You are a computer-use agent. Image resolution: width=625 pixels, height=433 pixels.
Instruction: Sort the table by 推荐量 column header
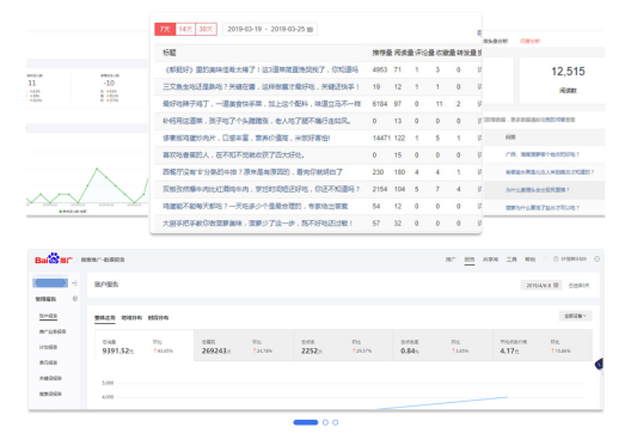pos(380,52)
